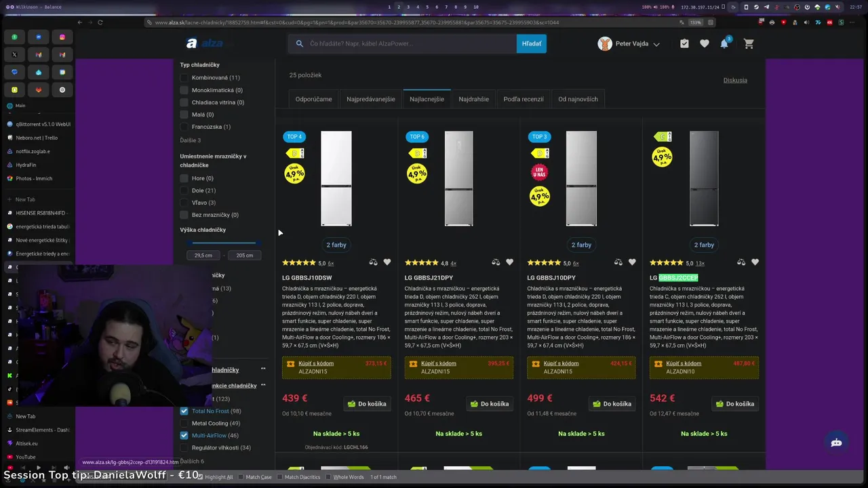This screenshot has width=868, height=488.
Task: Open favourites heart icon in header
Action: [x=705, y=43]
